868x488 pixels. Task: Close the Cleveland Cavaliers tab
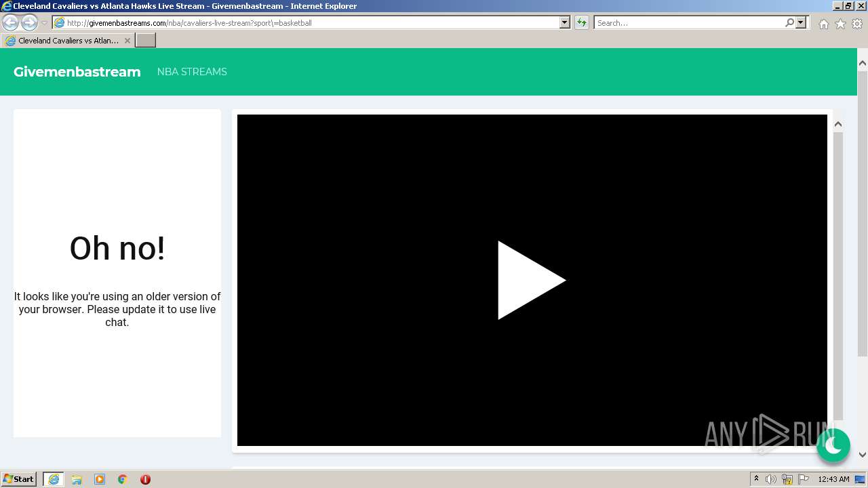pyautogui.click(x=127, y=41)
